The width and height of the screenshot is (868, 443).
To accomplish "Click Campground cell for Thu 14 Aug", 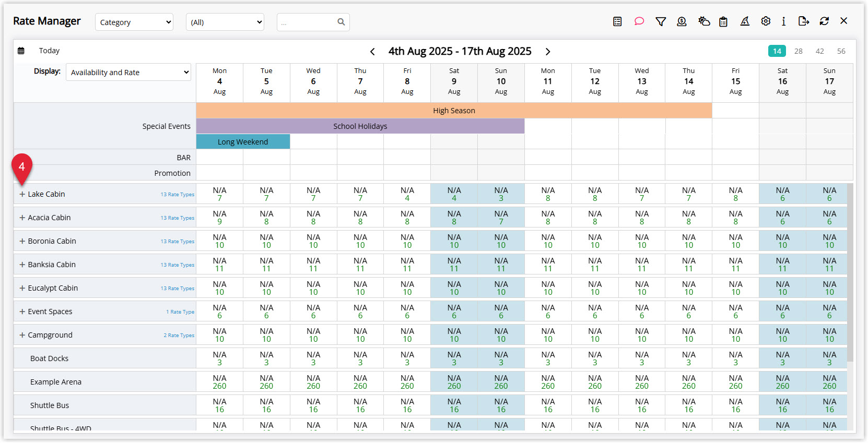I will [689, 335].
